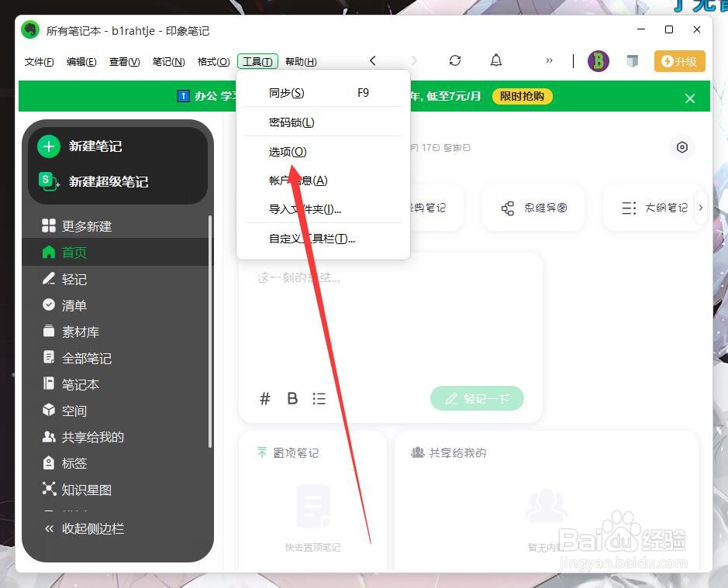Click the 置顶笔记 section heading
This screenshot has width=728, height=588.
pos(288,452)
